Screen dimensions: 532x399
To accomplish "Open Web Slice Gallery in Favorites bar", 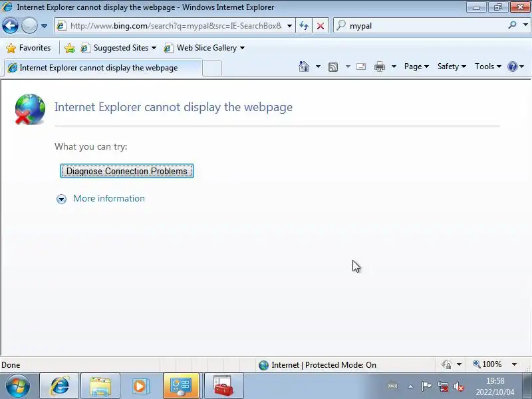I will [x=204, y=48].
